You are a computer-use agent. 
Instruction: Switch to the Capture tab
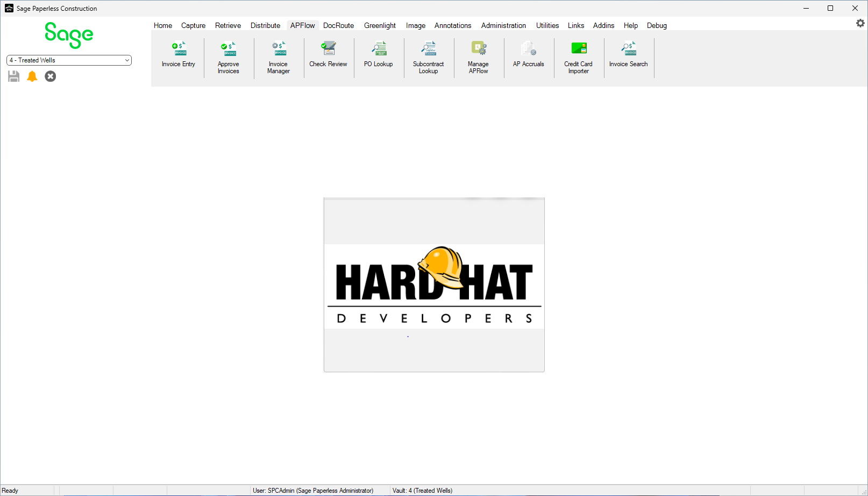(x=193, y=25)
